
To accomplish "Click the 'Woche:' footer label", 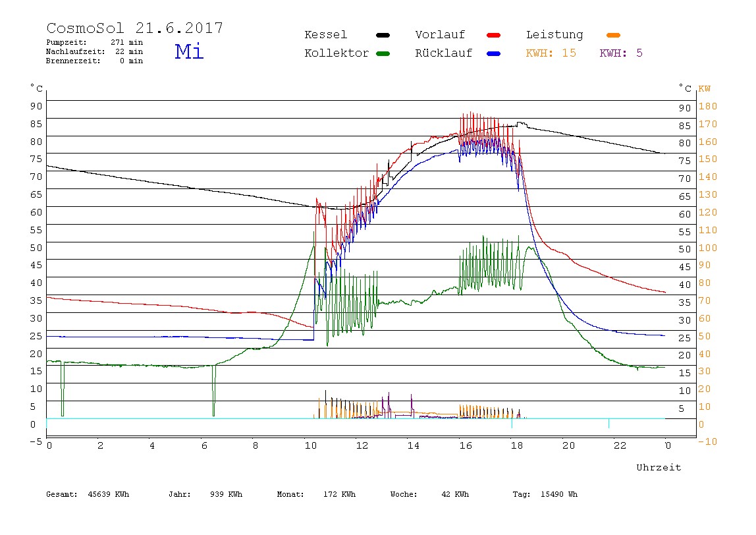I will [x=404, y=494].
